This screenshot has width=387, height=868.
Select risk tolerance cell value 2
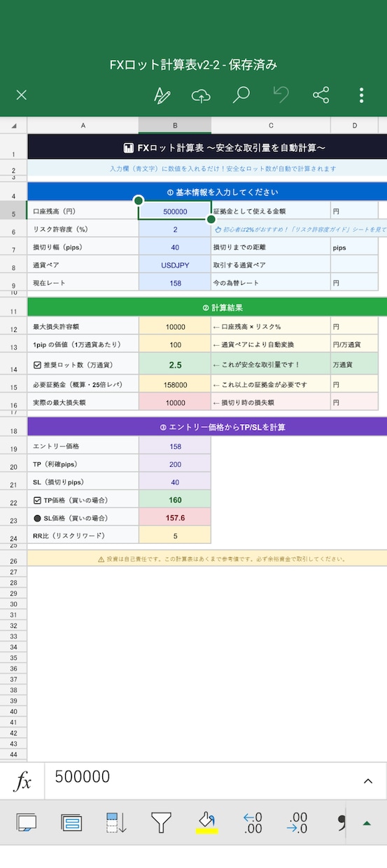[175, 229]
